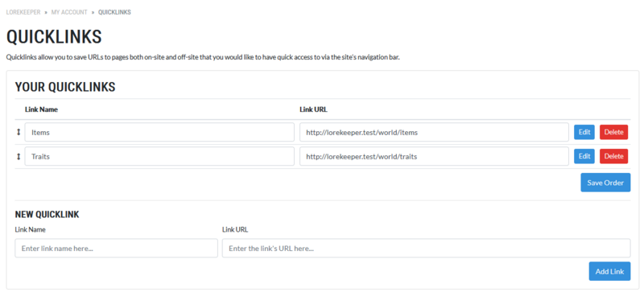644x292 pixels.
Task: Open the Lorekeeper breadcrumb link
Action: click(23, 12)
